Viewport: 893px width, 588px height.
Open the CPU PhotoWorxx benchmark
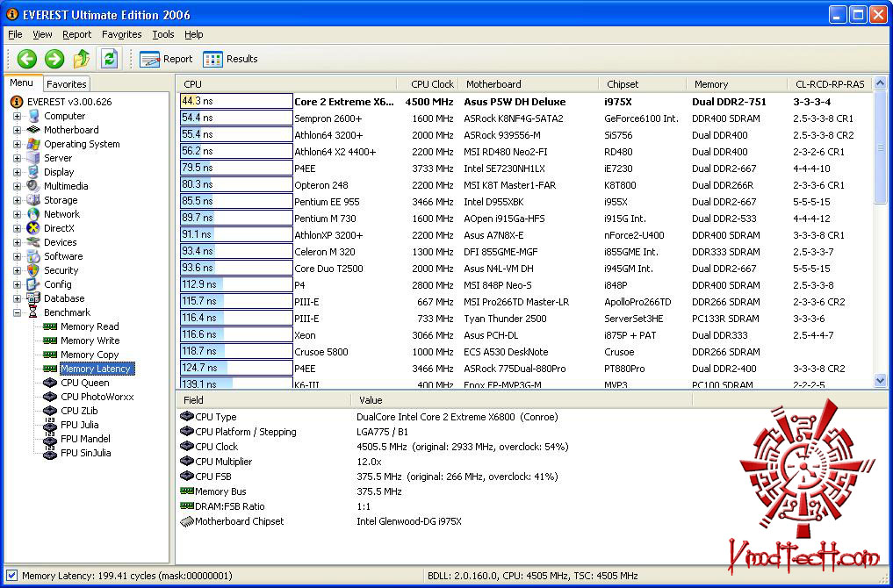pos(97,397)
